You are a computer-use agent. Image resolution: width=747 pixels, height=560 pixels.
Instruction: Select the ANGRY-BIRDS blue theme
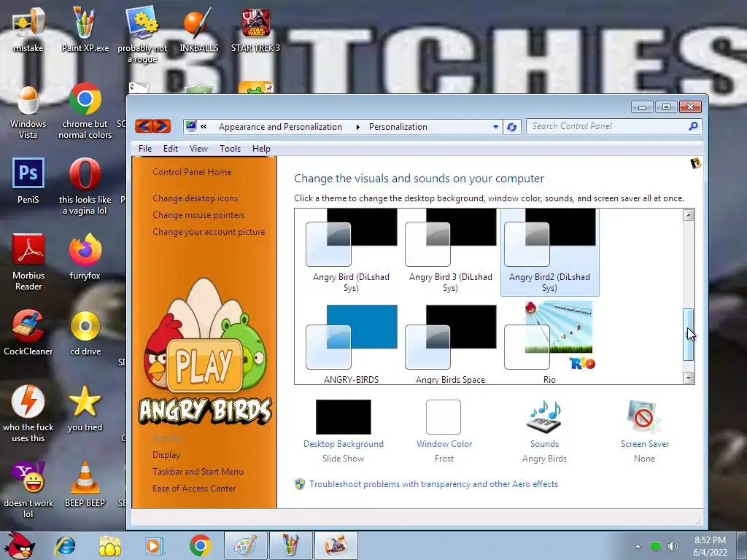(x=351, y=343)
